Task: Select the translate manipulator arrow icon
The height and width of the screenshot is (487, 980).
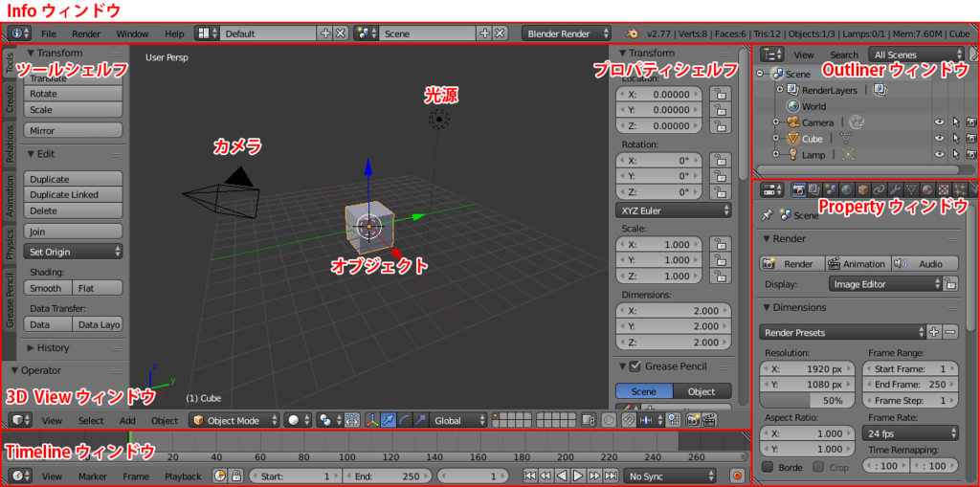Action: tap(389, 420)
